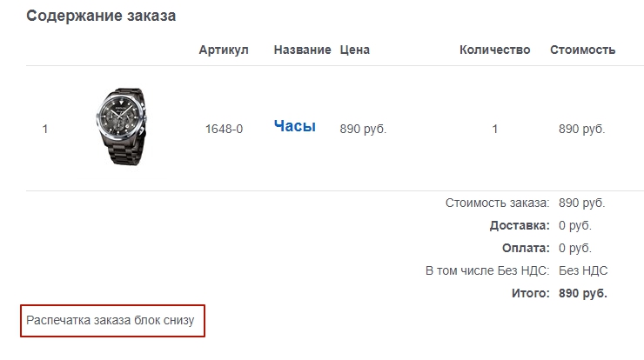Click the bold total amount 890 руб.
This screenshot has height=360, width=644.
[x=582, y=294]
